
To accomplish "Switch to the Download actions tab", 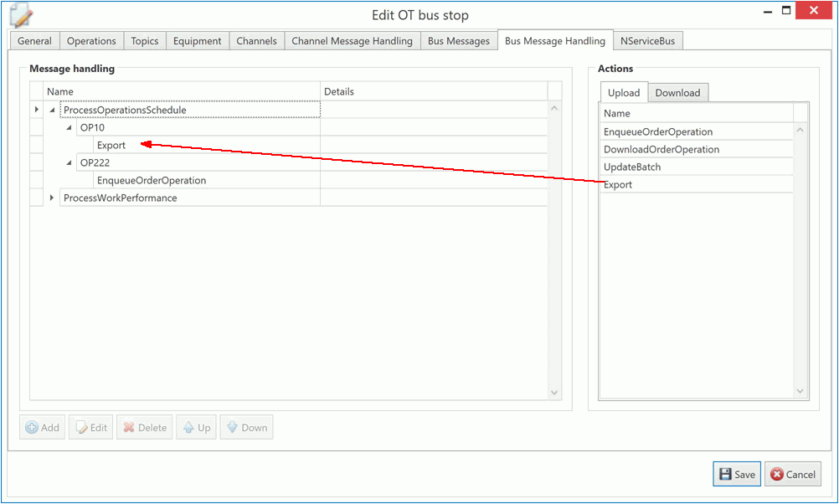I will click(677, 93).
